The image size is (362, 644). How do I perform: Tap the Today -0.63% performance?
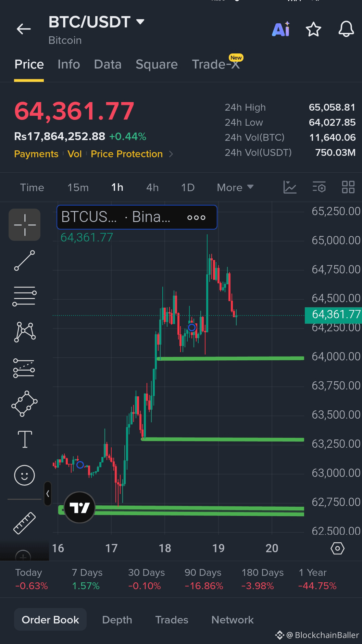coord(31,579)
